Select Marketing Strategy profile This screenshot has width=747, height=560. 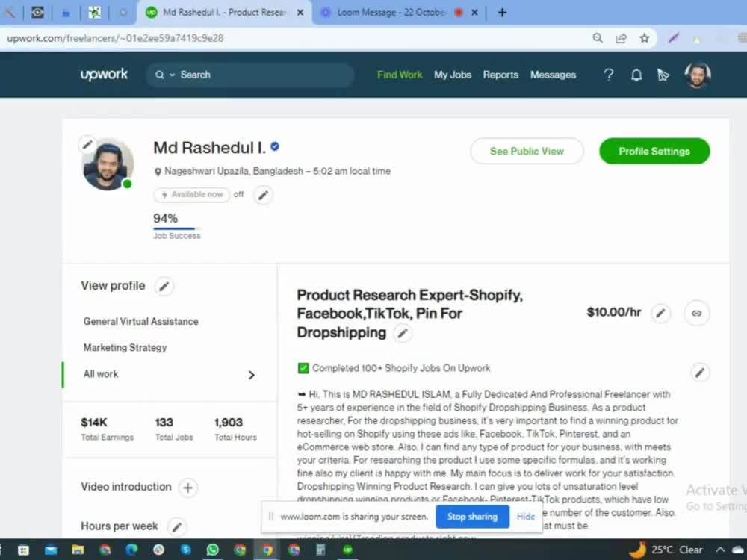coord(125,348)
